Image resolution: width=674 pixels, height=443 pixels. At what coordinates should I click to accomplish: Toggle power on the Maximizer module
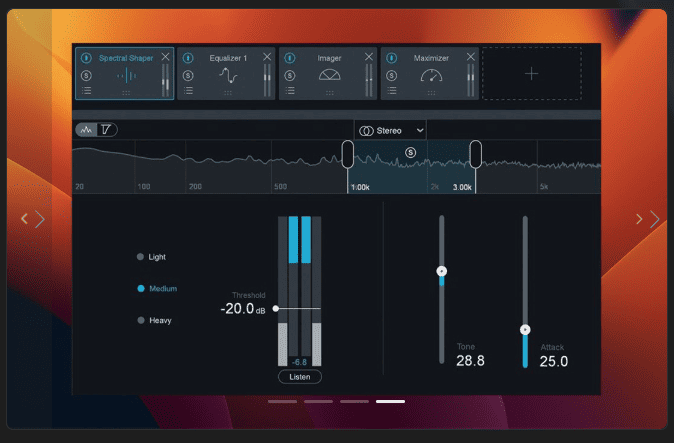pyautogui.click(x=391, y=58)
